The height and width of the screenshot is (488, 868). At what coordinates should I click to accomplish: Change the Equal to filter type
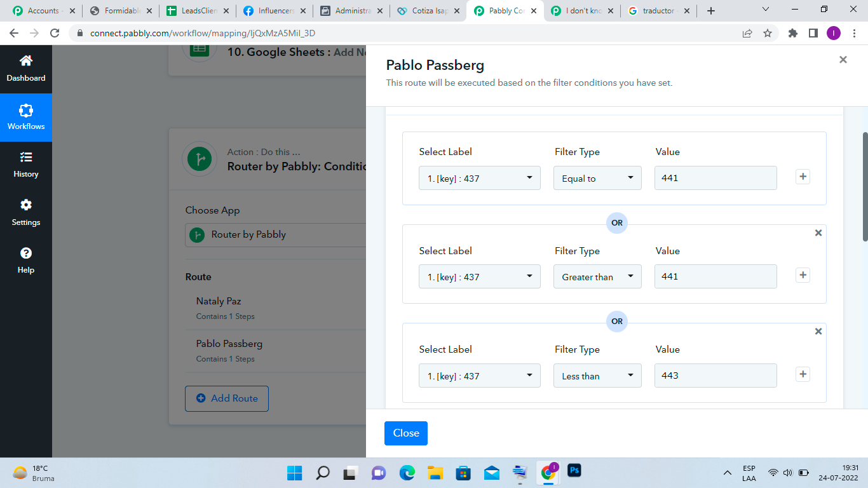tap(598, 178)
